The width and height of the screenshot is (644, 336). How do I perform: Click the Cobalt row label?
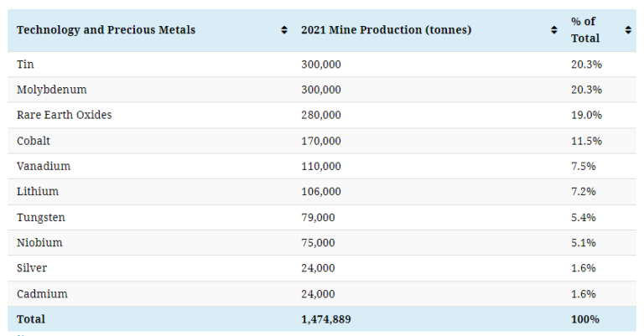pos(34,141)
